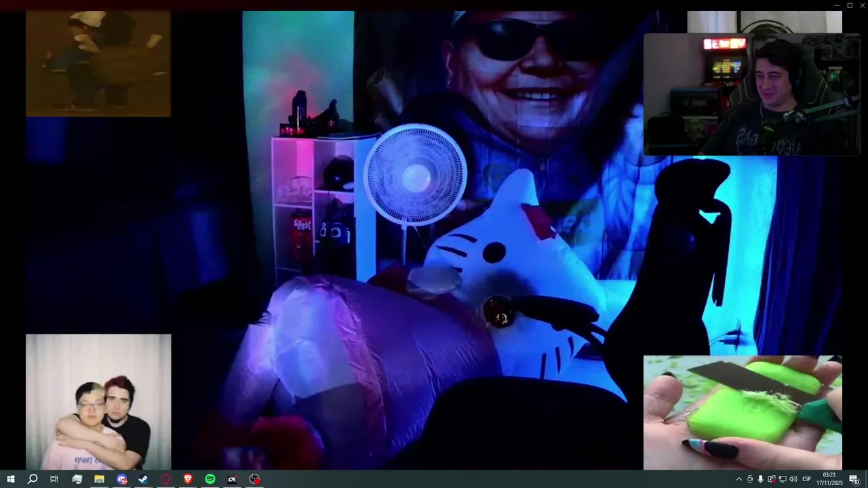Click the microphone tray icon
The height and width of the screenshot is (488, 868).
pos(760,479)
